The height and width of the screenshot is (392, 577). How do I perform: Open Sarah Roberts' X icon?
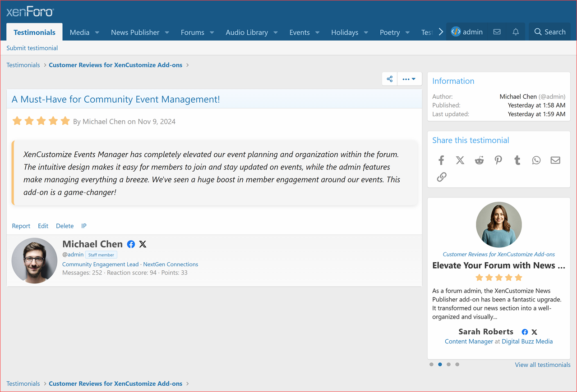534,332
